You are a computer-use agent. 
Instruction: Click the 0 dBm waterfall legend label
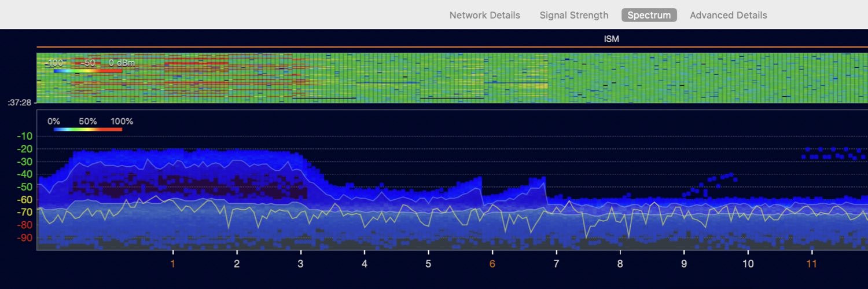pyautogui.click(x=122, y=63)
